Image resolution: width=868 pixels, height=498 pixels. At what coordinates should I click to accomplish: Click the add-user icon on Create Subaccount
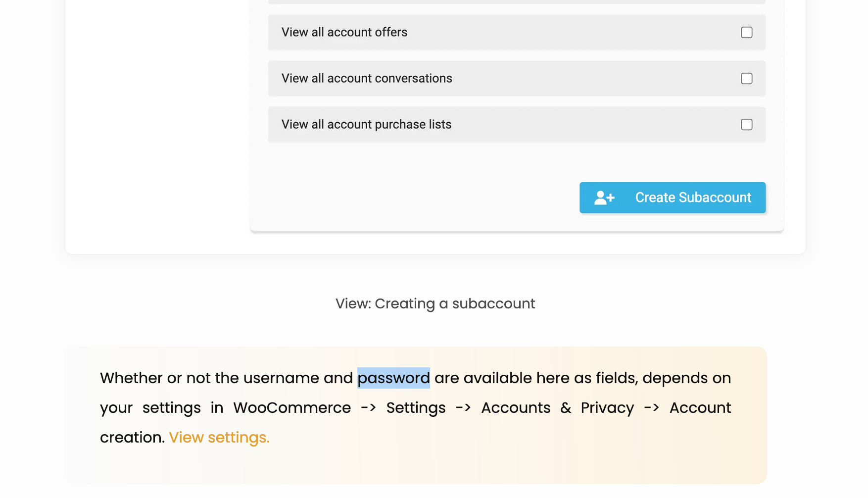pyautogui.click(x=604, y=198)
